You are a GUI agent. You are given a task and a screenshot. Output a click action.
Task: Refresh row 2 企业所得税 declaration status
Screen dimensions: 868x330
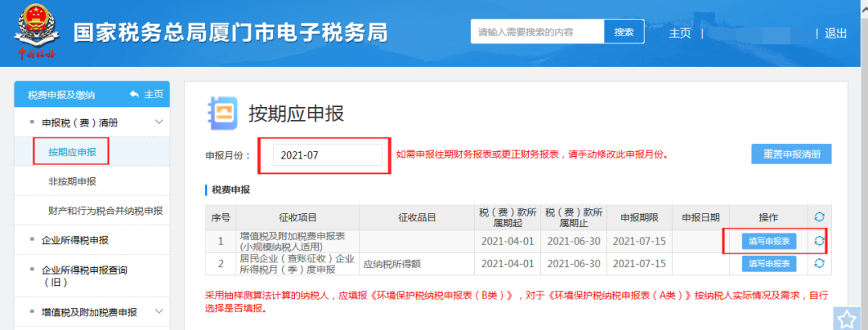coord(819,263)
